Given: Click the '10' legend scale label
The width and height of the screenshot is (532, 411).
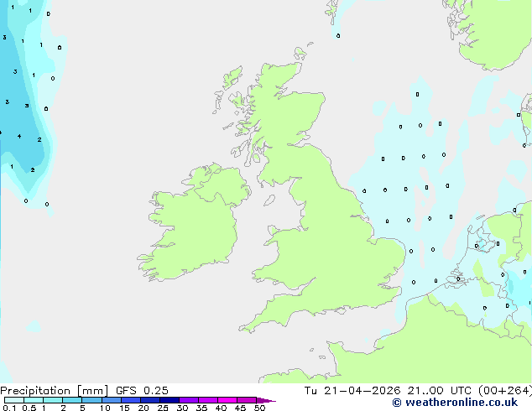Looking at the screenshot, I should 105,408.
